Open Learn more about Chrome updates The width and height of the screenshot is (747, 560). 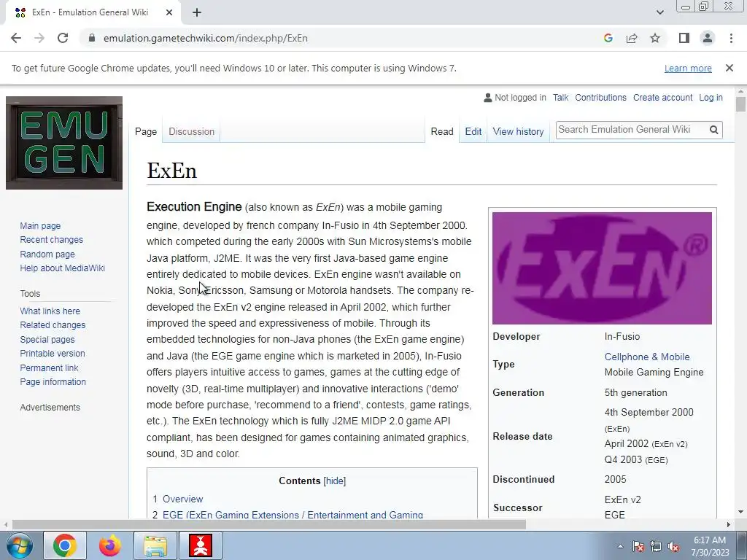(x=688, y=68)
